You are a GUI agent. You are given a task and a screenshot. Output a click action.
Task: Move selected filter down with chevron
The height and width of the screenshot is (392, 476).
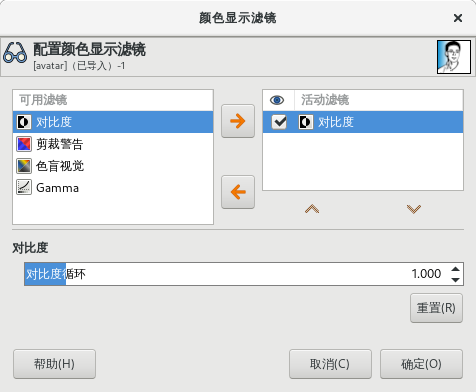tap(414, 209)
